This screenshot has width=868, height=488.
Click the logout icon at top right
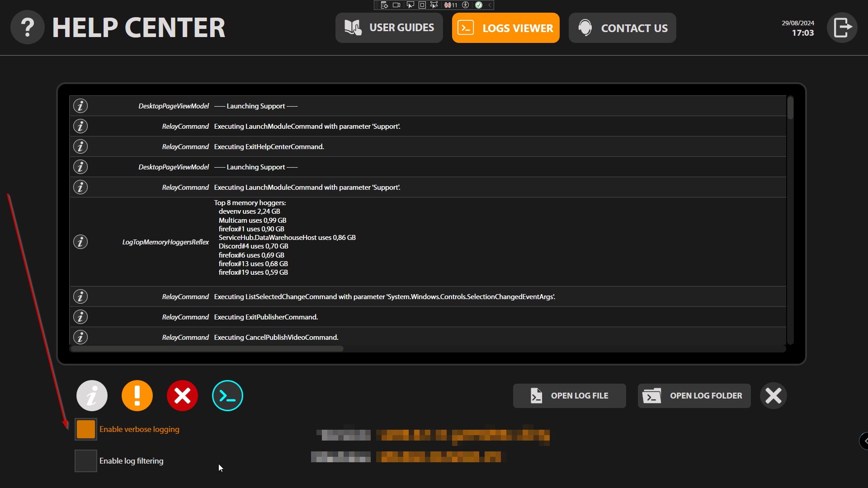[842, 27]
